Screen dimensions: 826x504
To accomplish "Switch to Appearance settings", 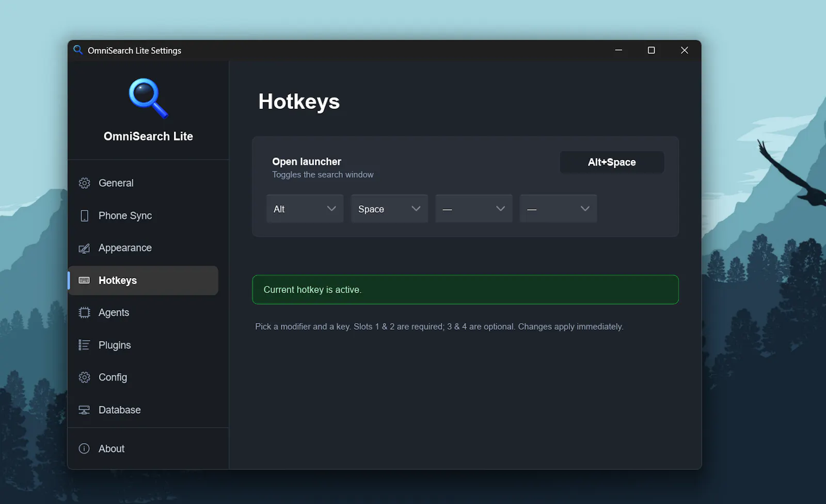I will [125, 248].
